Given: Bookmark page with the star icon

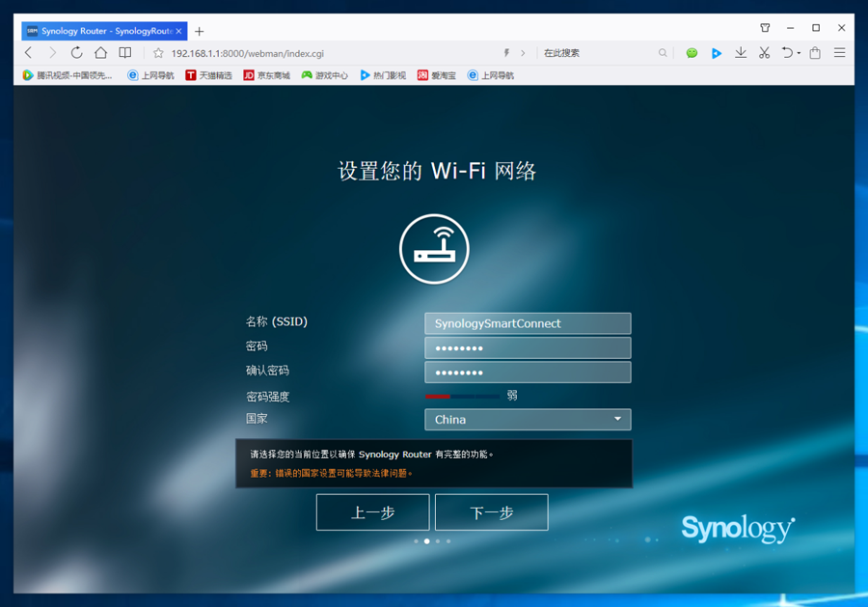Looking at the screenshot, I should [159, 53].
